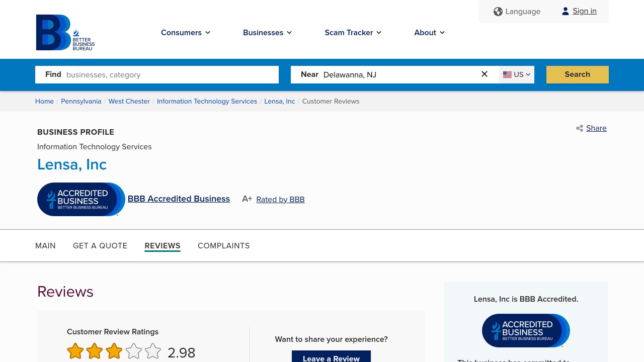The width and height of the screenshot is (644, 362).
Task: Switch to the GET A QUOTE tab
Action: pos(100,246)
